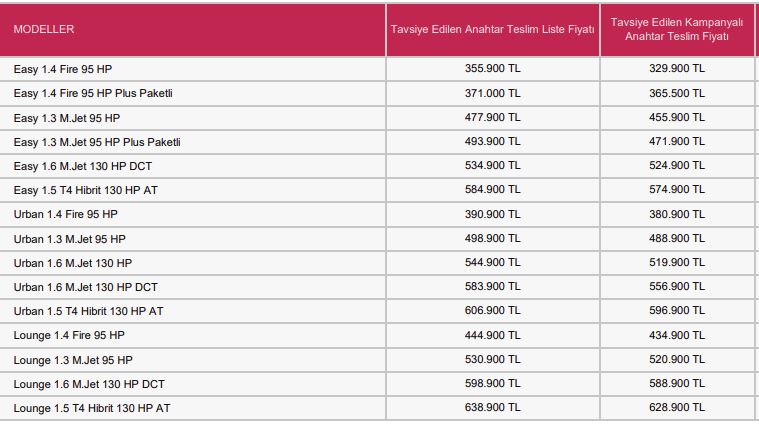Click the 355.900 TL list price
This screenshot has width=759, height=425.
(x=492, y=69)
